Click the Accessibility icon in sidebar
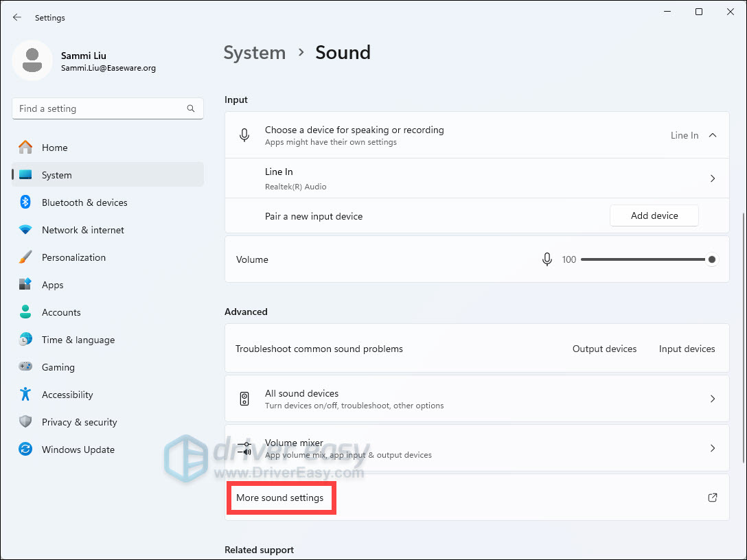 click(25, 395)
